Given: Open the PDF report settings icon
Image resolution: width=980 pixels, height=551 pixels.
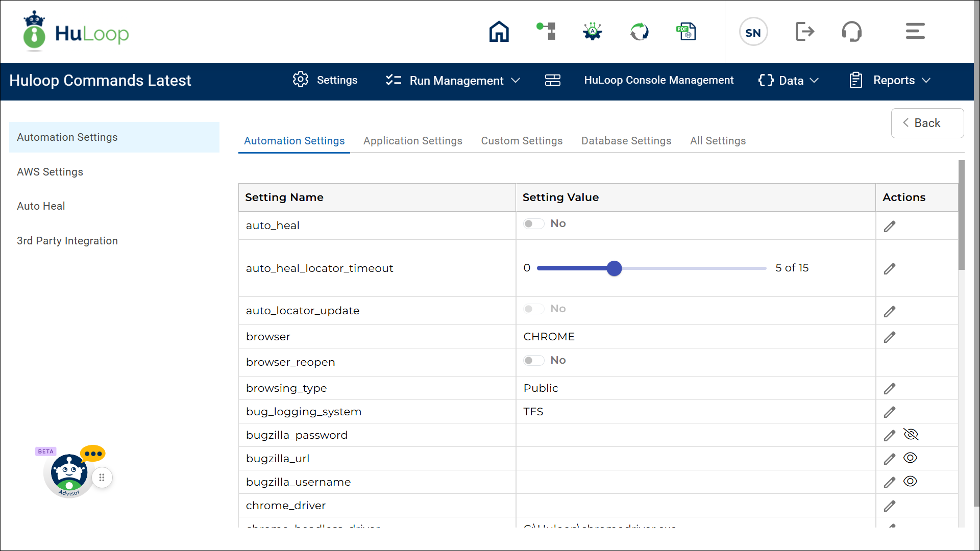Looking at the screenshot, I should pos(686,32).
